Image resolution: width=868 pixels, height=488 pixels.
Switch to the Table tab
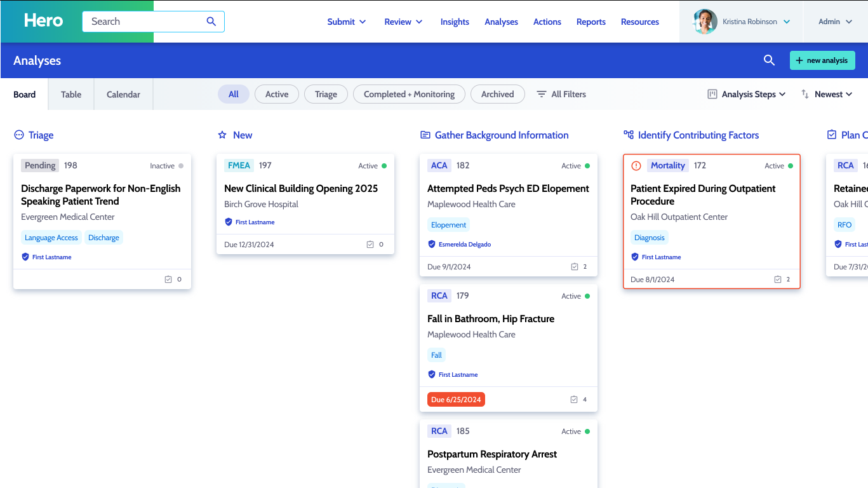(x=71, y=95)
